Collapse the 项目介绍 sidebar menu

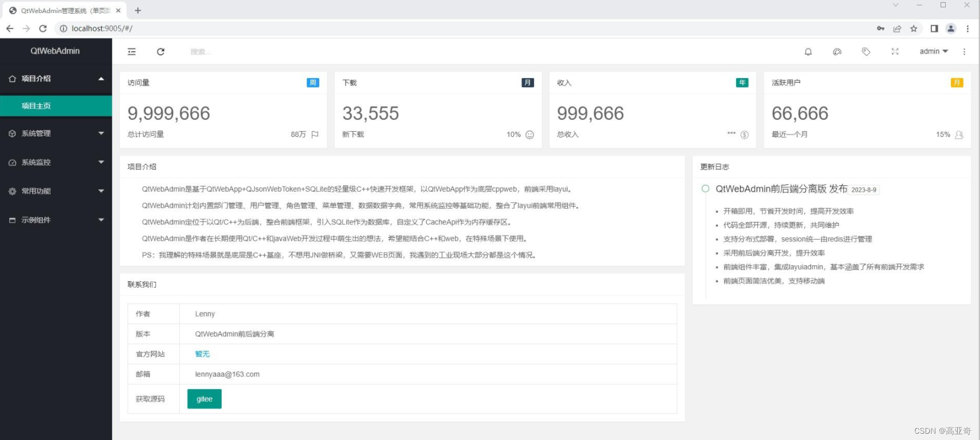click(x=56, y=79)
